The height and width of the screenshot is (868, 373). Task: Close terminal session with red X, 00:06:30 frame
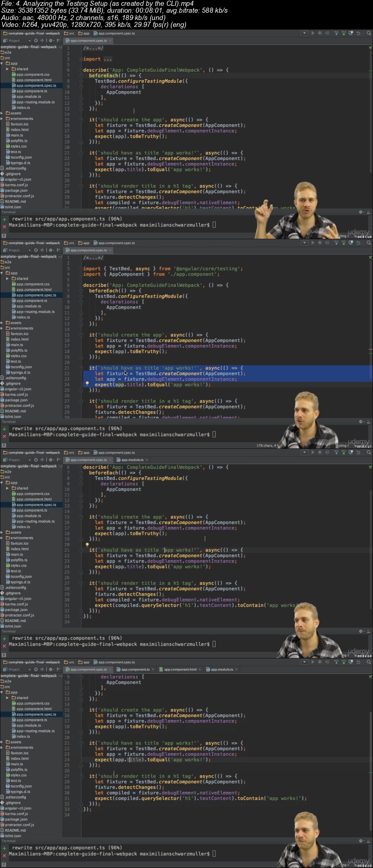tap(4, 855)
